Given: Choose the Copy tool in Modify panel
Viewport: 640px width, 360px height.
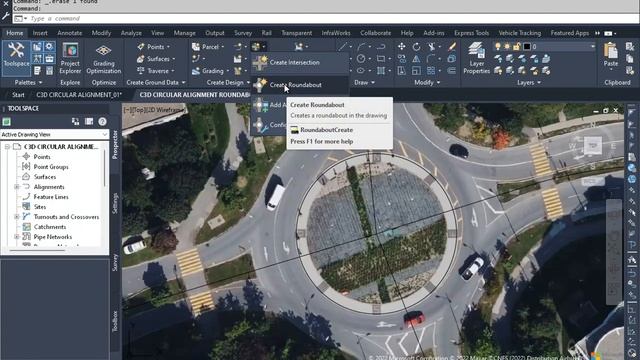Looking at the screenshot, I should (x=402, y=59).
